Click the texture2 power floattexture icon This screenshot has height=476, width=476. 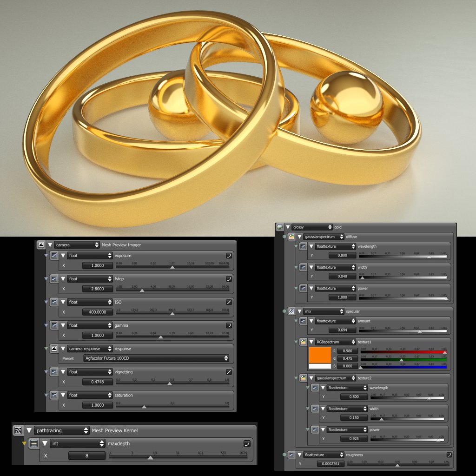pos(315,430)
